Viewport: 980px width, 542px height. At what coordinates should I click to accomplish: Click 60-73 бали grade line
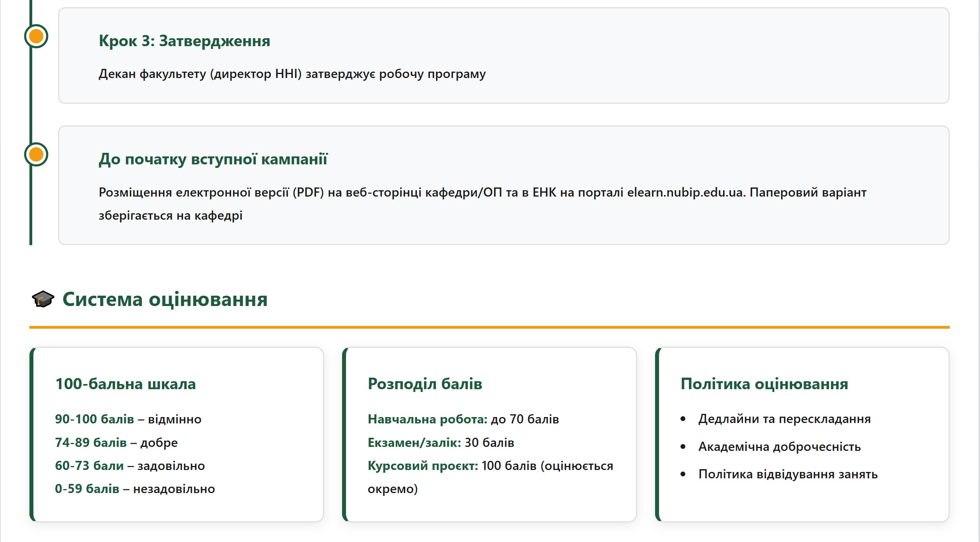click(x=130, y=466)
